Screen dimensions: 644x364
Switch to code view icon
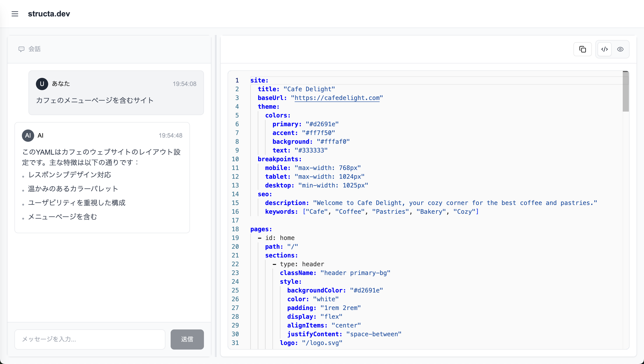coord(604,49)
